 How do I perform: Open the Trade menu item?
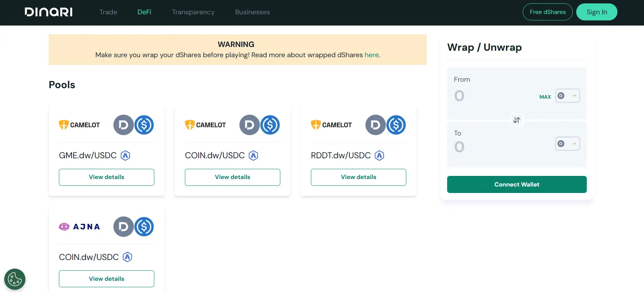coord(108,12)
